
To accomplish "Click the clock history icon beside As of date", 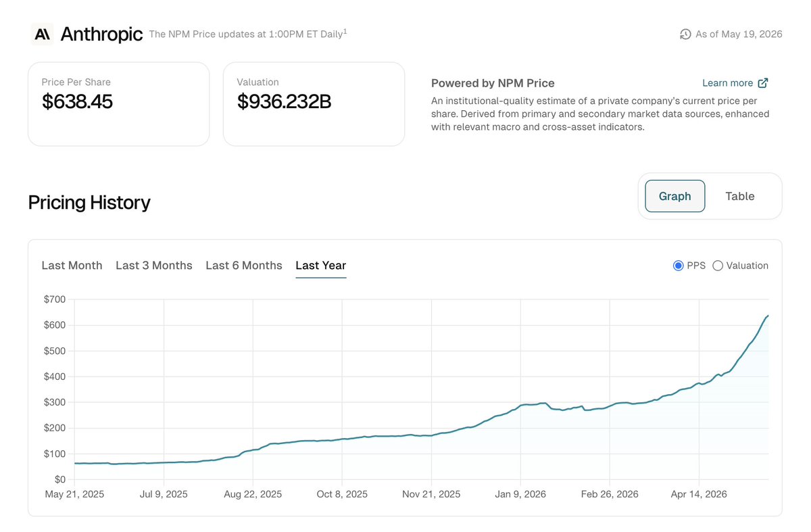I will 685,34.
